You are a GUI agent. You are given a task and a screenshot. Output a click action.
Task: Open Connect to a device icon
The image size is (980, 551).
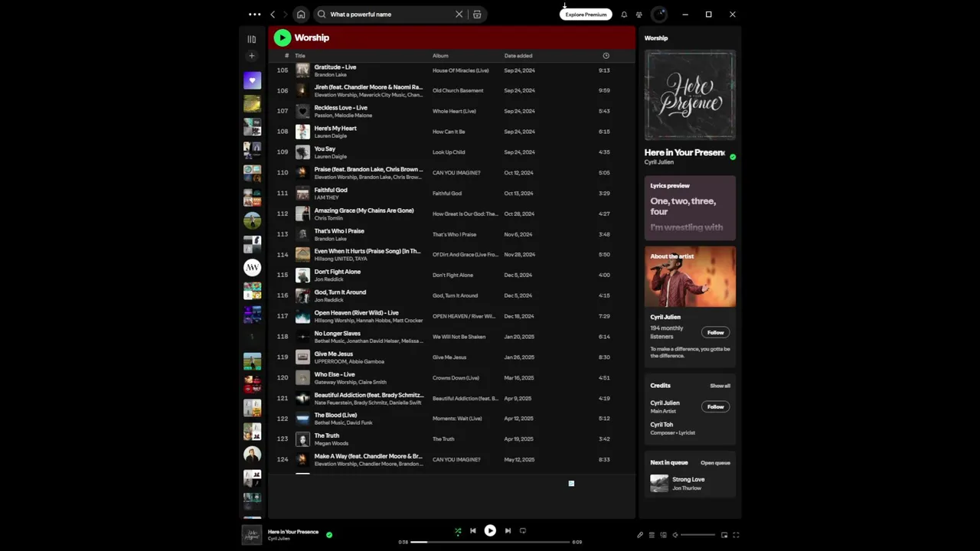click(663, 535)
